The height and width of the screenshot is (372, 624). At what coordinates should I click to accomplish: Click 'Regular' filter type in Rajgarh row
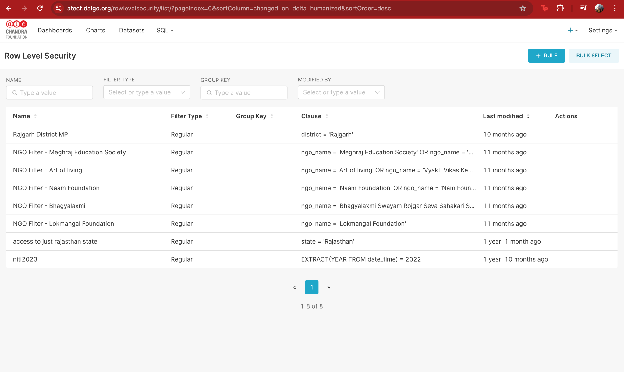tap(182, 134)
